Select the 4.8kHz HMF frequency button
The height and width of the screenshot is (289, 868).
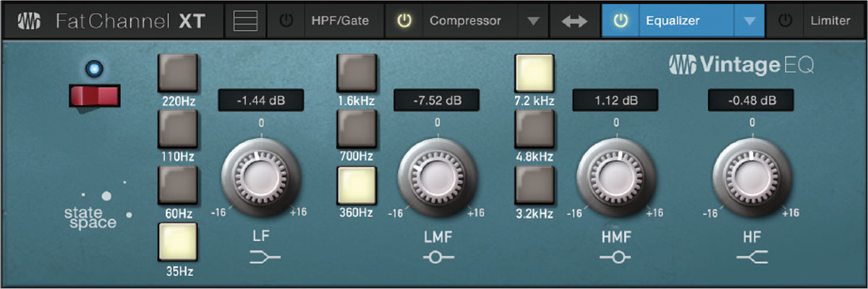point(535,129)
